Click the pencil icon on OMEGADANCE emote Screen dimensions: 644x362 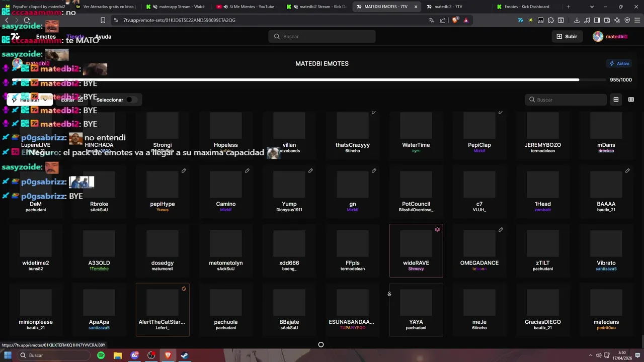point(501,230)
